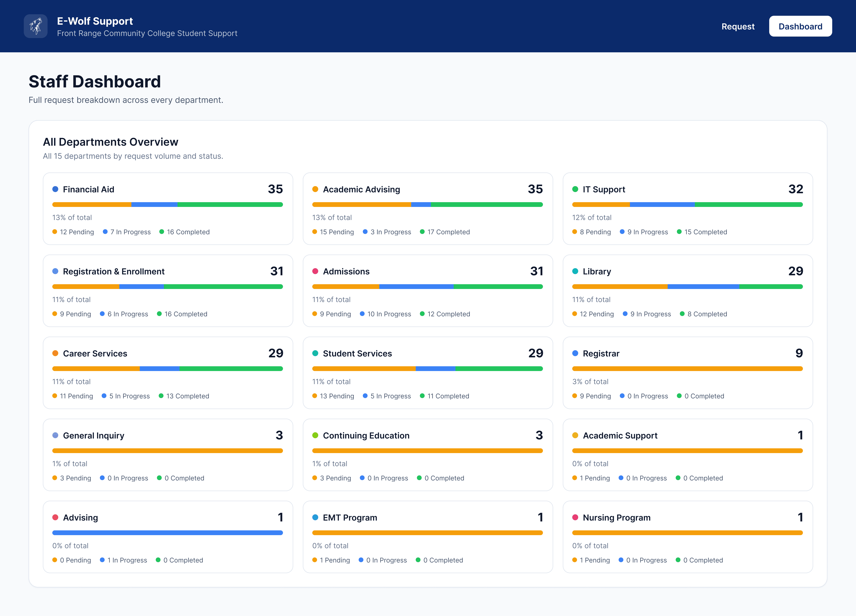Click '8 Completed' under Library
The image size is (856, 616).
tap(703, 314)
